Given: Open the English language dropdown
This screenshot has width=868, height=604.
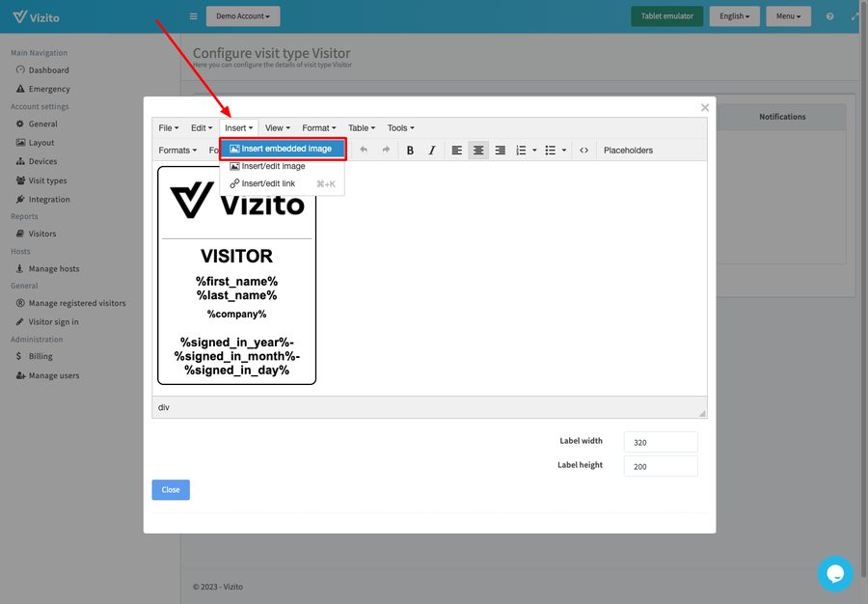Looking at the screenshot, I should 734,16.
